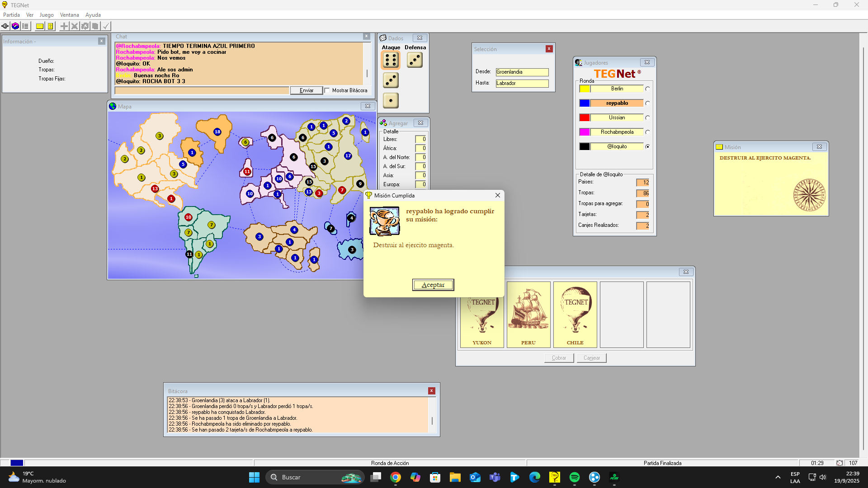The height and width of the screenshot is (488, 868).
Task: Open the Juego menu
Action: click(x=46, y=15)
